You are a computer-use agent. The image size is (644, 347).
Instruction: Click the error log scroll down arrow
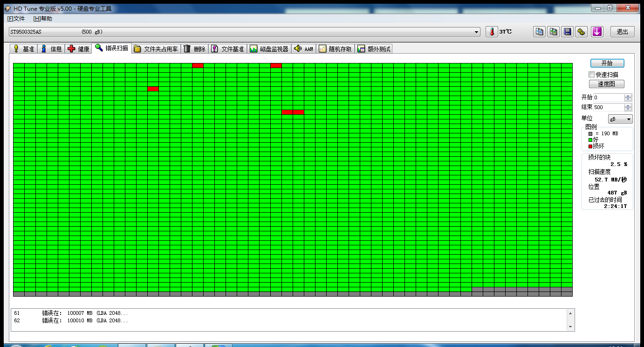570,326
